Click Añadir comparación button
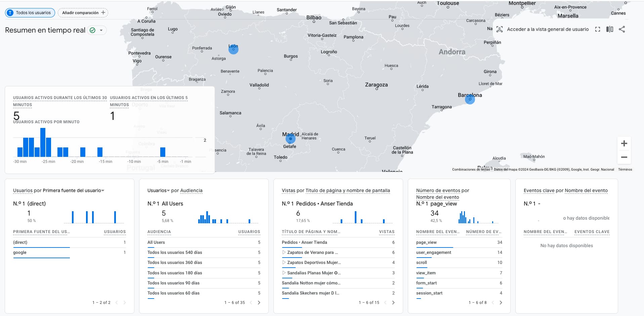The width and height of the screenshot is (644, 316). pyautogui.click(x=83, y=13)
